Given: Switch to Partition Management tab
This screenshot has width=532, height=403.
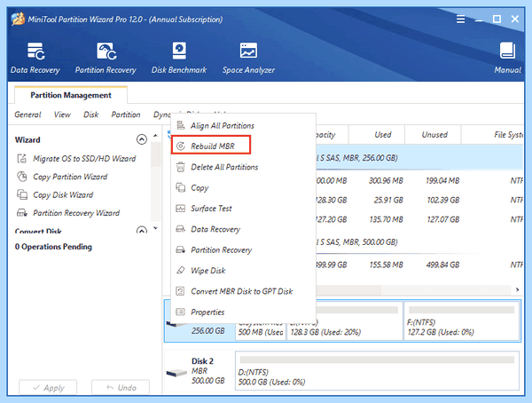Looking at the screenshot, I should coord(71,95).
